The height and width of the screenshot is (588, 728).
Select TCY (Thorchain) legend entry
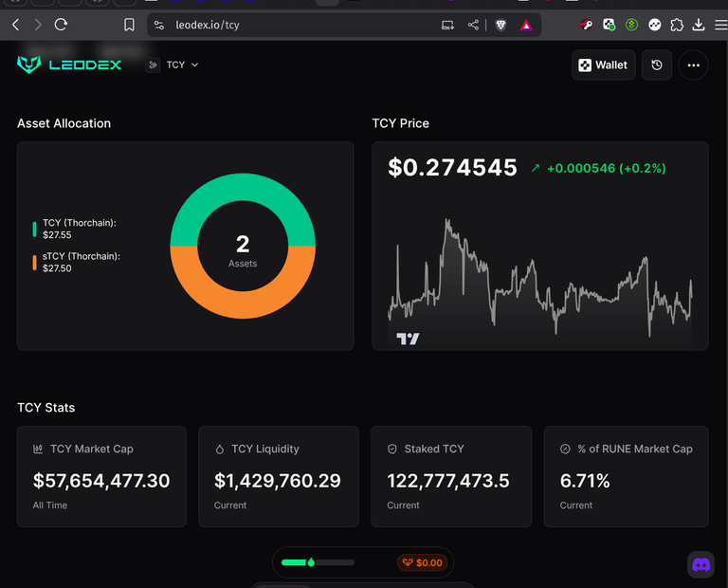(x=75, y=229)
